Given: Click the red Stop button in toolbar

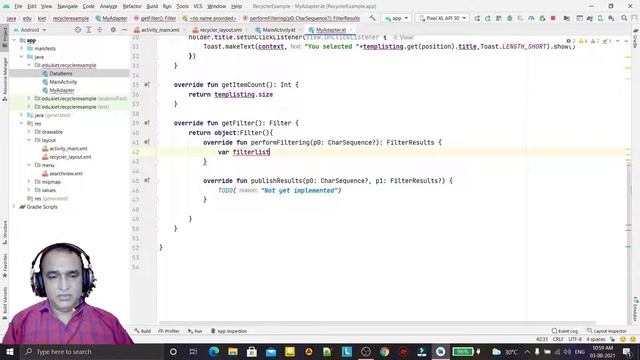Looking at the screenshot, I should [553, 18].
